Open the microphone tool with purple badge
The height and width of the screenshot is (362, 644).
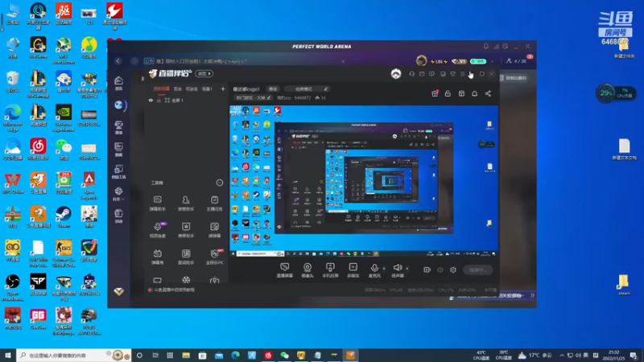(158, 230)
